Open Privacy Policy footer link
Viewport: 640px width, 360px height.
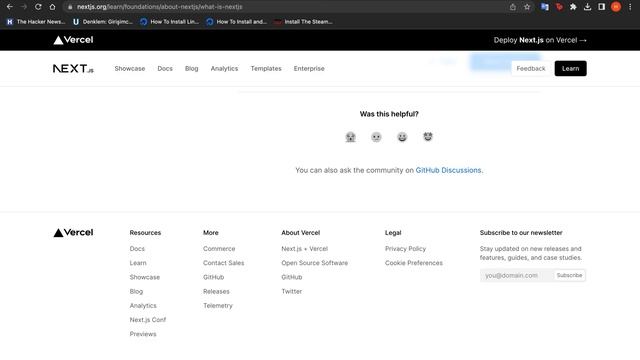pos(405,249)
